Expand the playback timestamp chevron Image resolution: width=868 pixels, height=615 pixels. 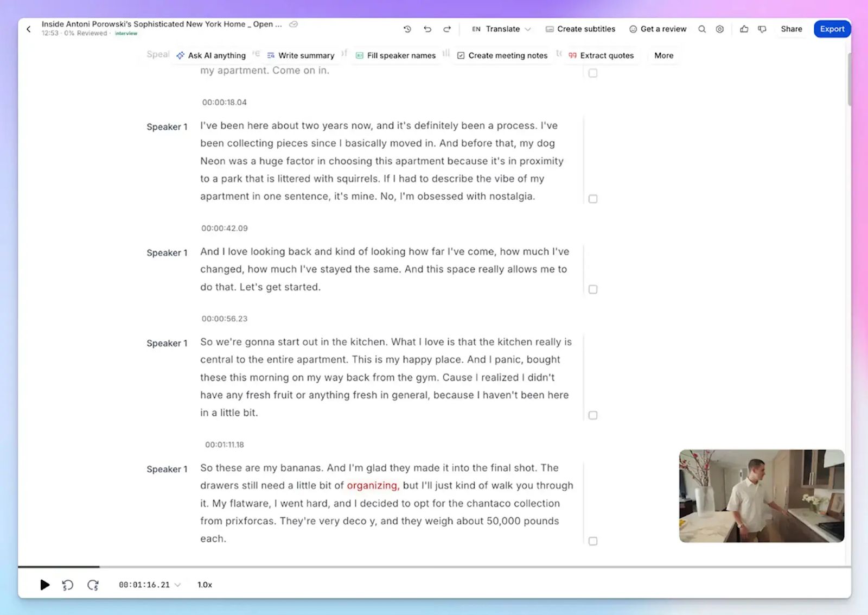coord(177,585)
